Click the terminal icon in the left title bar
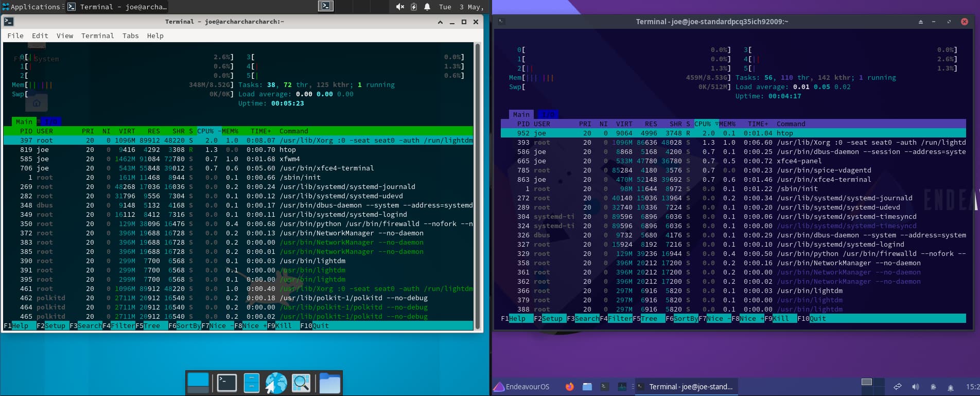 point(9,22)
